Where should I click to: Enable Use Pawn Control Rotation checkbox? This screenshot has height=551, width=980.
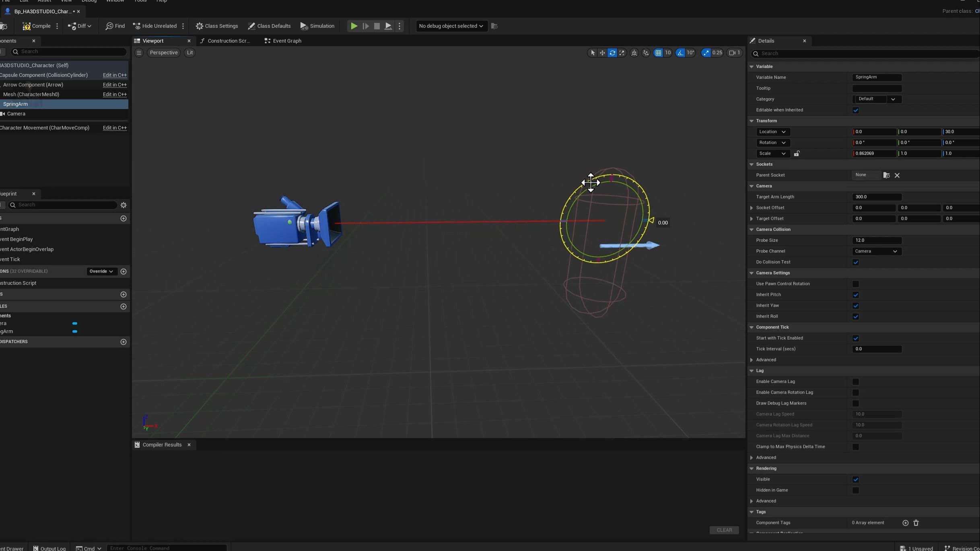[856, 284]
